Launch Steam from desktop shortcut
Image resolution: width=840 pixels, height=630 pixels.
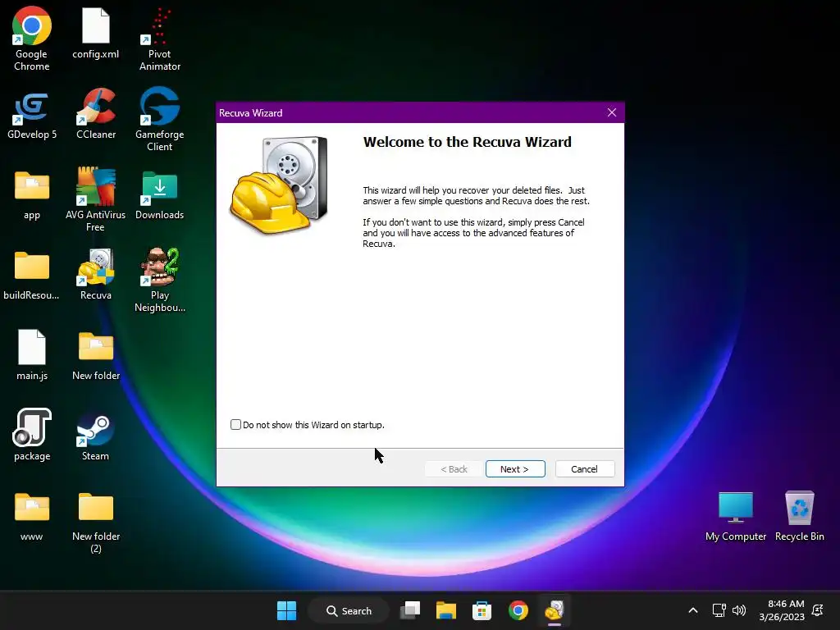click(x=95, y=436)
